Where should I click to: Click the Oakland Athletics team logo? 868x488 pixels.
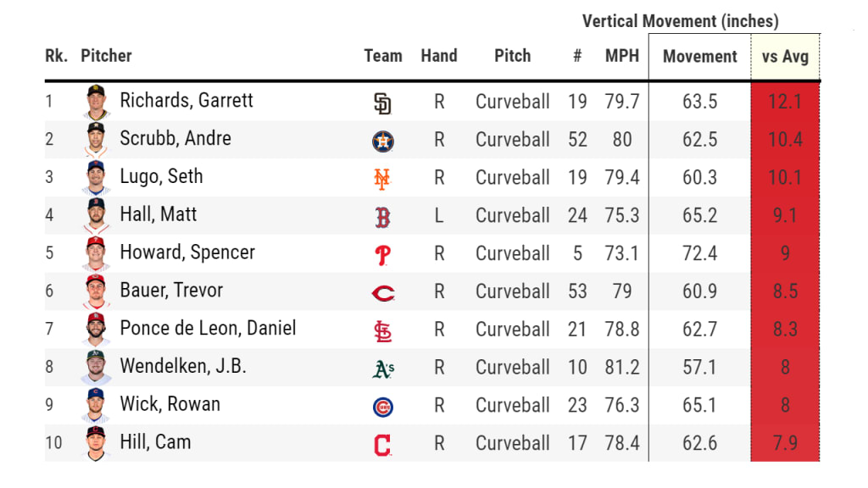pos(382,369)
